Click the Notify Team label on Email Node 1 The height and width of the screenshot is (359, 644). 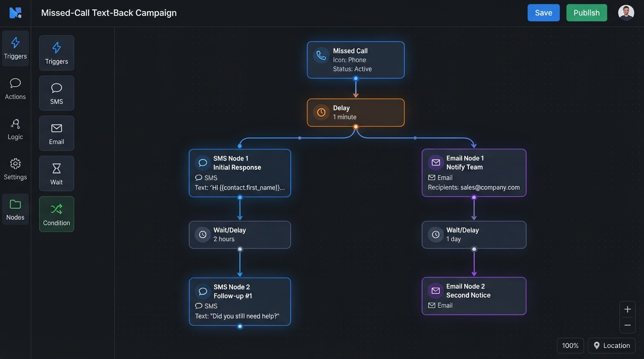click(465, 167)
